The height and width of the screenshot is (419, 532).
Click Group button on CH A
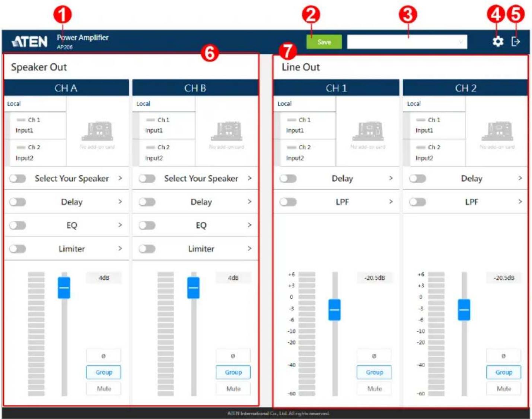click(103, 372)
